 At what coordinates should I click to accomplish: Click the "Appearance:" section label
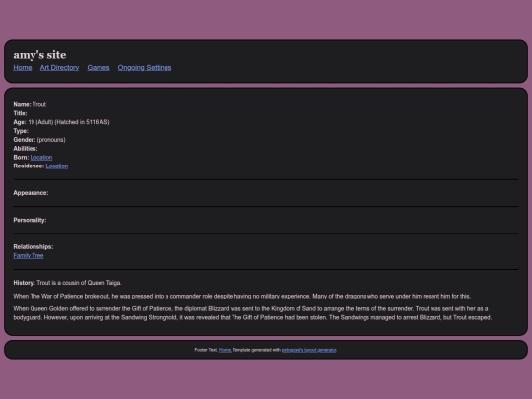31,193
